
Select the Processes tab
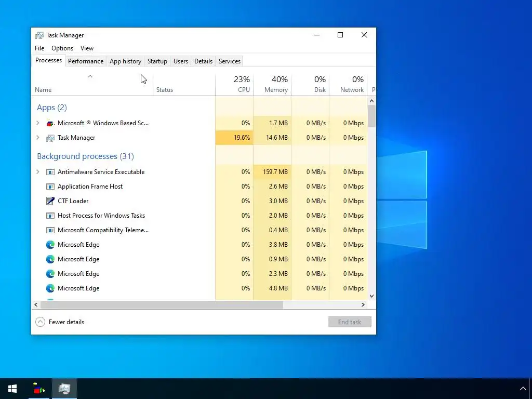[x=48, y=60]
